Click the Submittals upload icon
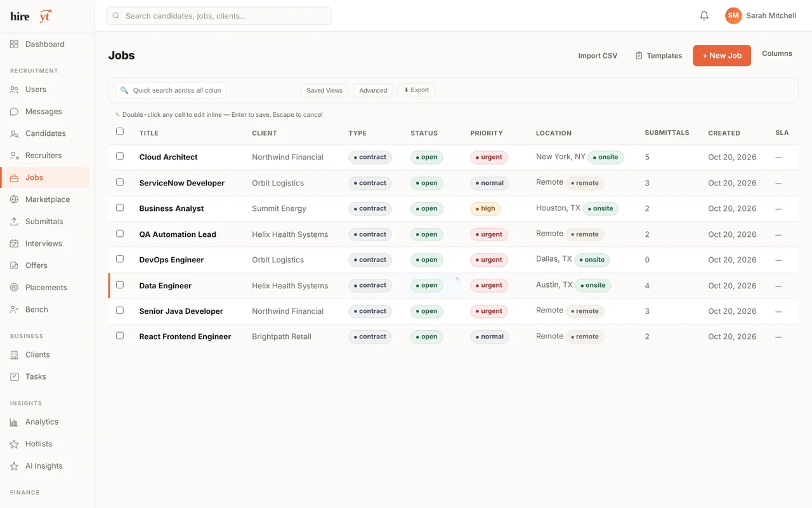The image size is (812, 508). 14,222
